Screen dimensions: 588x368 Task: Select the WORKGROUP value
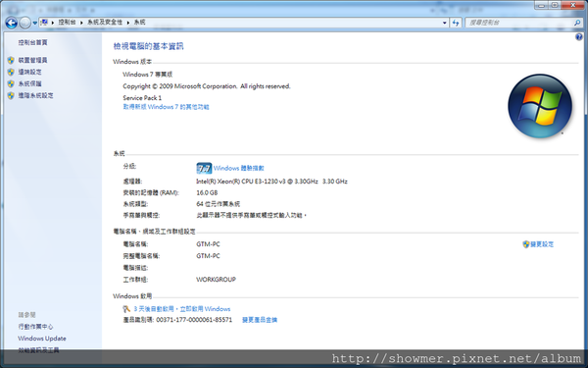tap(216, 280)
